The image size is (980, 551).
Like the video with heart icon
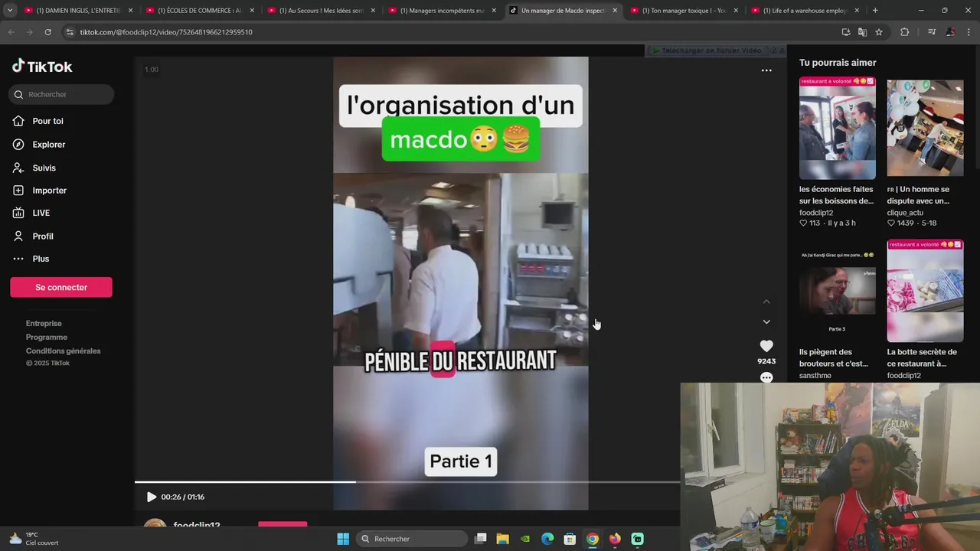click(766, 346)
